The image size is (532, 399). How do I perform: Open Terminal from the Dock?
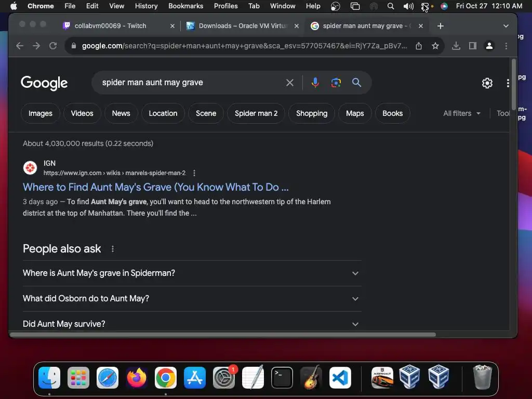[282, 378]
